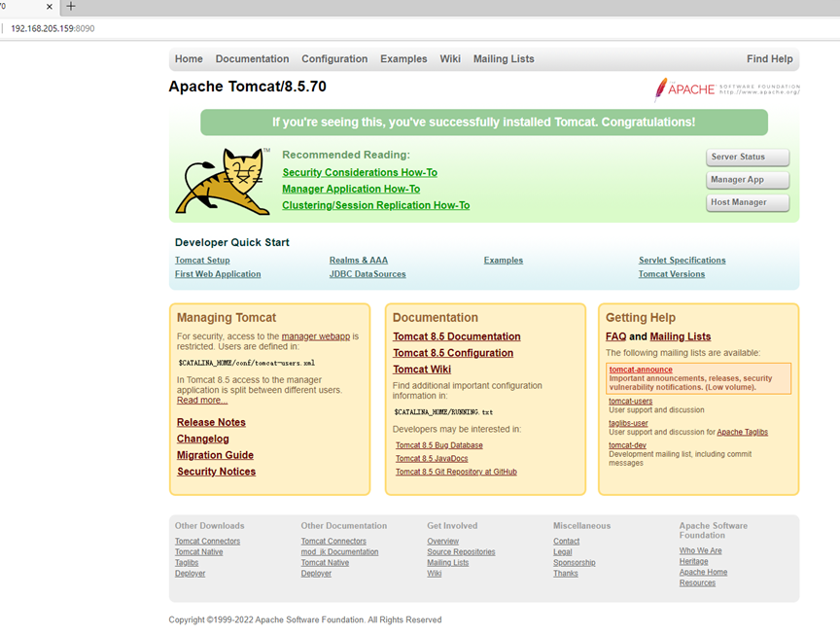Screen dimensions: 840x634
Task: Open Clustering/Session Replication How-To link
Action: [375, 205]
